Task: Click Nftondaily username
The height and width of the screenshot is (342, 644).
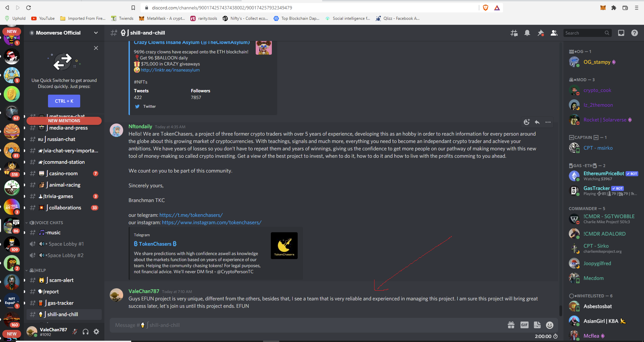Action: (140, 127)
